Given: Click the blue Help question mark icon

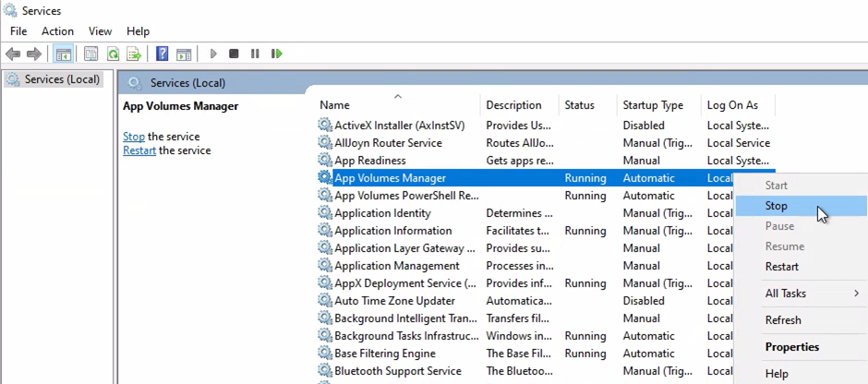Looking at the screenshot, I should point(163,54).
